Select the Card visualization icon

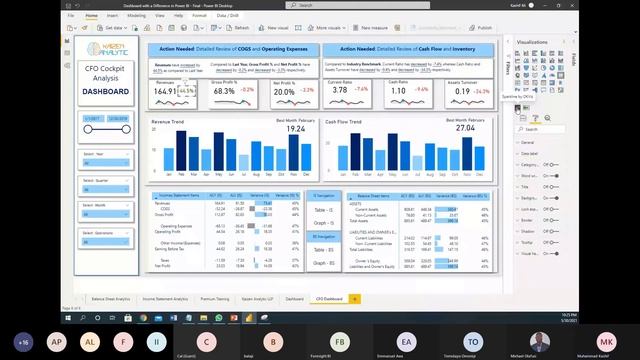(560, 75)
